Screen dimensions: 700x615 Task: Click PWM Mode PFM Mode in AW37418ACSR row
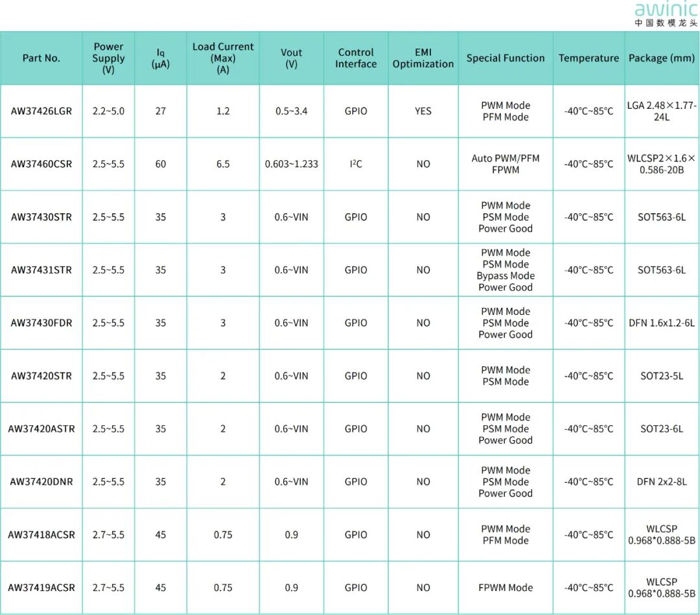tap(506, 535)
